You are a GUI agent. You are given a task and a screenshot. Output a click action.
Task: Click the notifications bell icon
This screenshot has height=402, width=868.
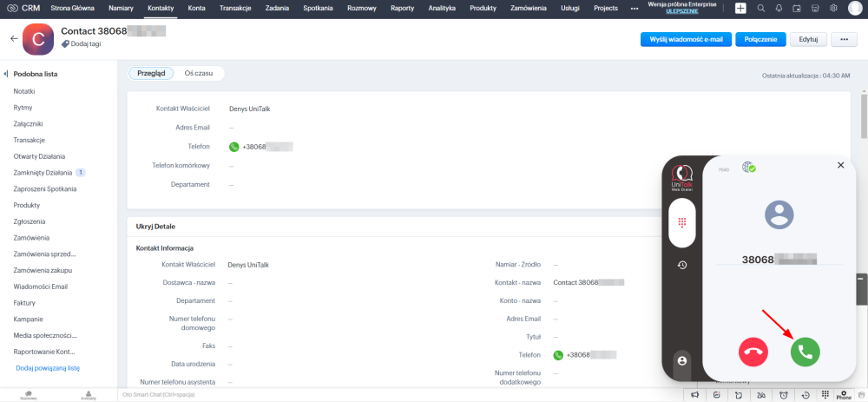tap(779, 8)
